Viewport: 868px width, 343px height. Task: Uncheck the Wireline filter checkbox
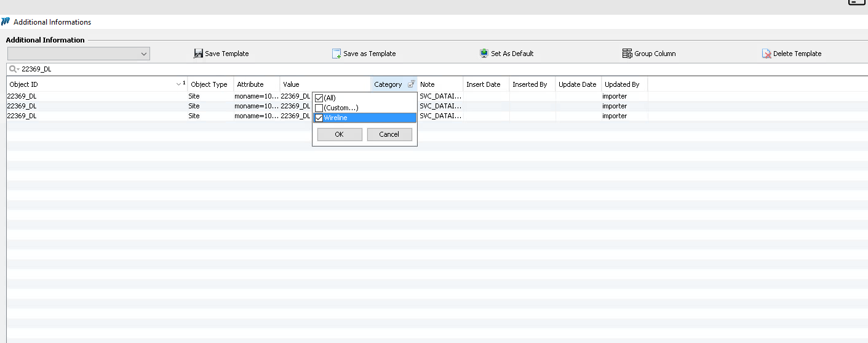pos(319,118)
